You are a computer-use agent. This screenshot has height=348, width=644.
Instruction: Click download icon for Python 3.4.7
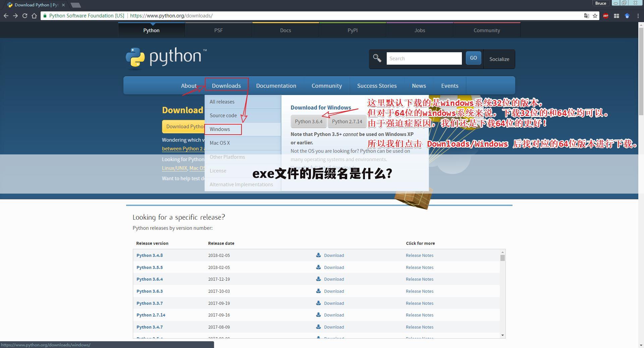click(x=318, y=327)
